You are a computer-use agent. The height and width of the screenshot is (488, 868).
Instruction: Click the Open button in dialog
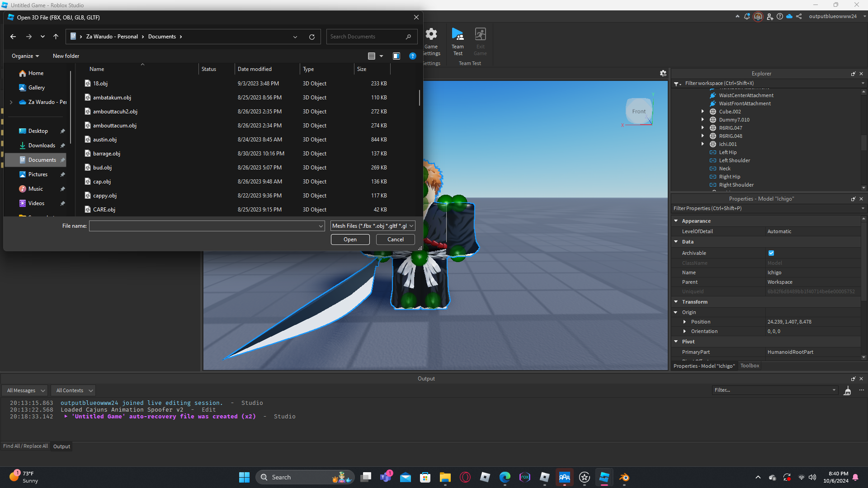[350, 239]
